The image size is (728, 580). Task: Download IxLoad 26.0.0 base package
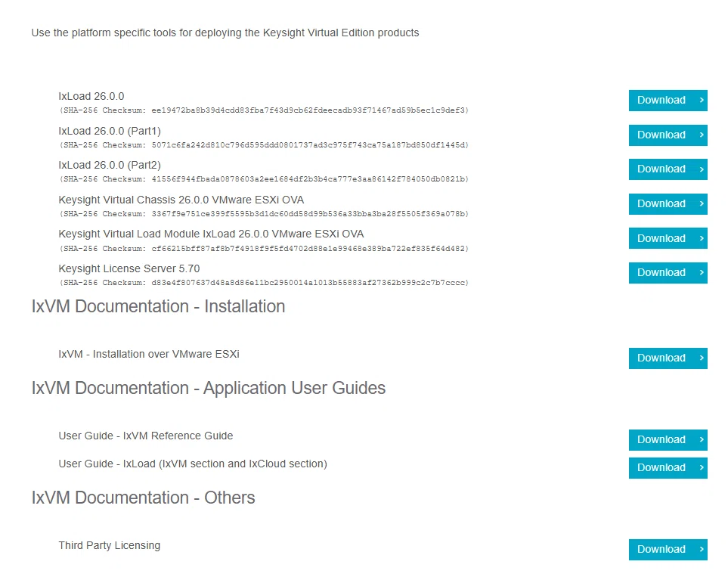point(668,101)
